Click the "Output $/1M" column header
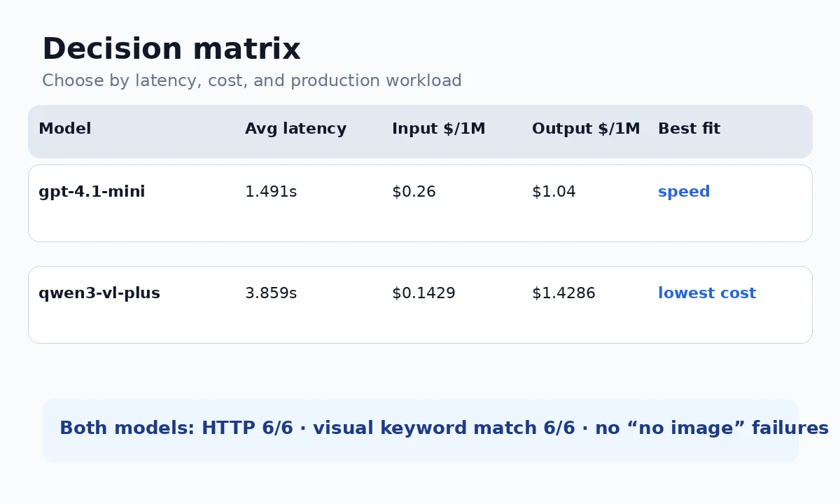The width and height of the screenshot is (840, 504). 586,129
